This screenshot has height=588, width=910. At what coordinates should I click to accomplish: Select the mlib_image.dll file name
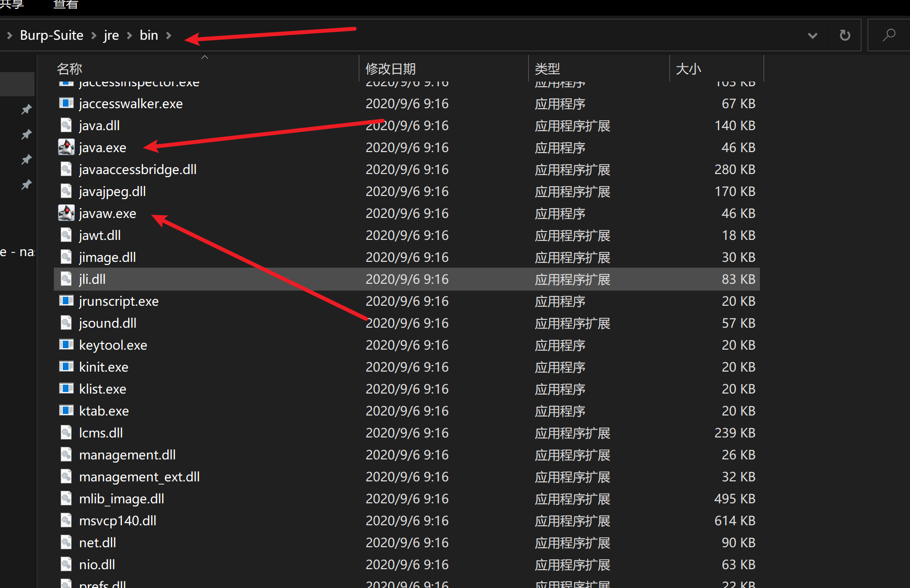pyautogui.click(x=121, y=499)
